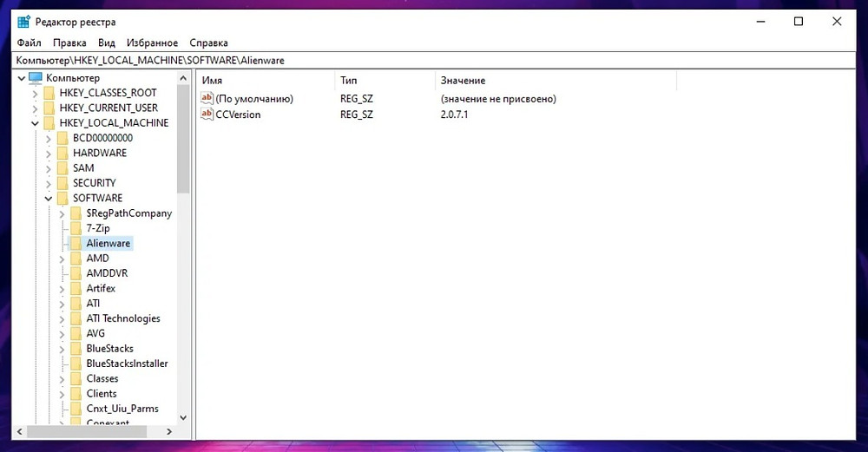The width and height of the screenshot is (868, 452).
Task: Select the AVG key in tree
Action: (x=95, y=333)
